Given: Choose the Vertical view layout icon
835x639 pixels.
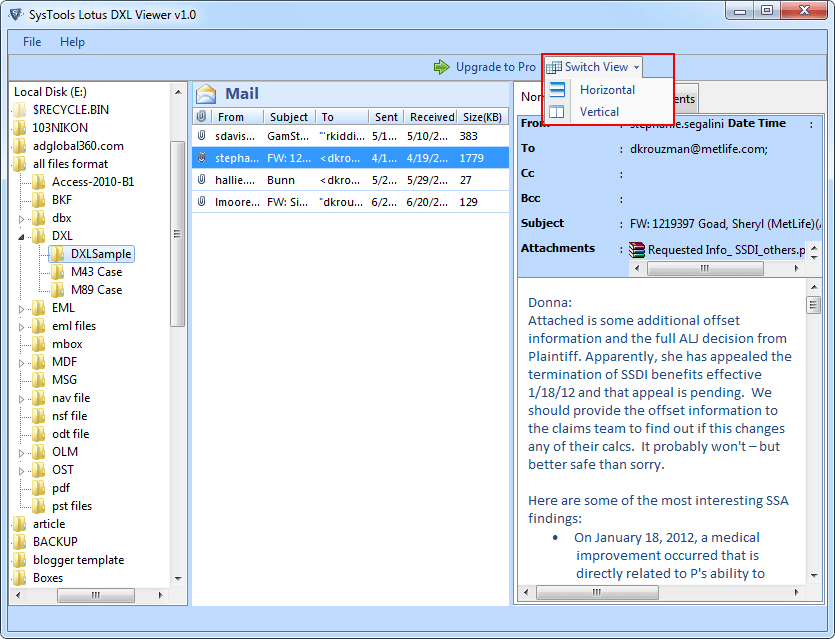Looking at the screenshot, I should [x=557, y=112].
